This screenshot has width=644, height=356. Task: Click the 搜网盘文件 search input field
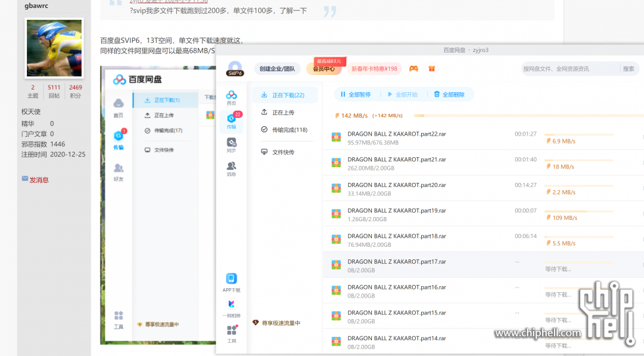[570, 68]
